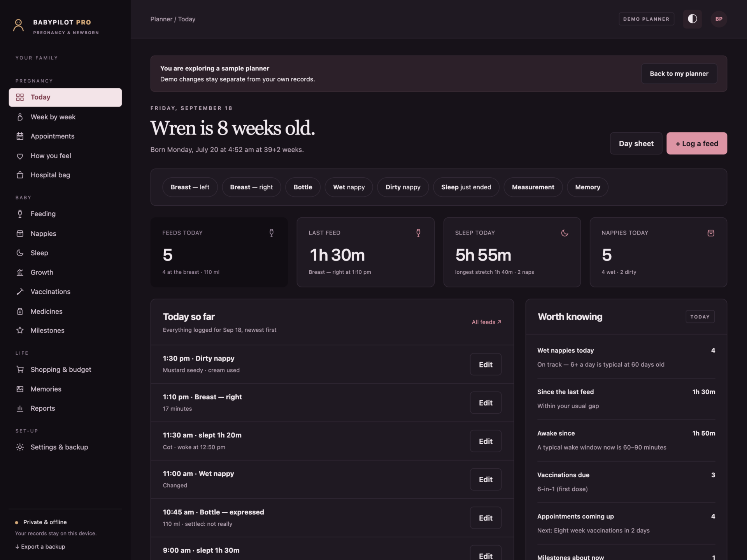This screenshot has width=747, height=560.
Task: Open Vaccinations via syringe icon
Action: [x=20, y=292]
